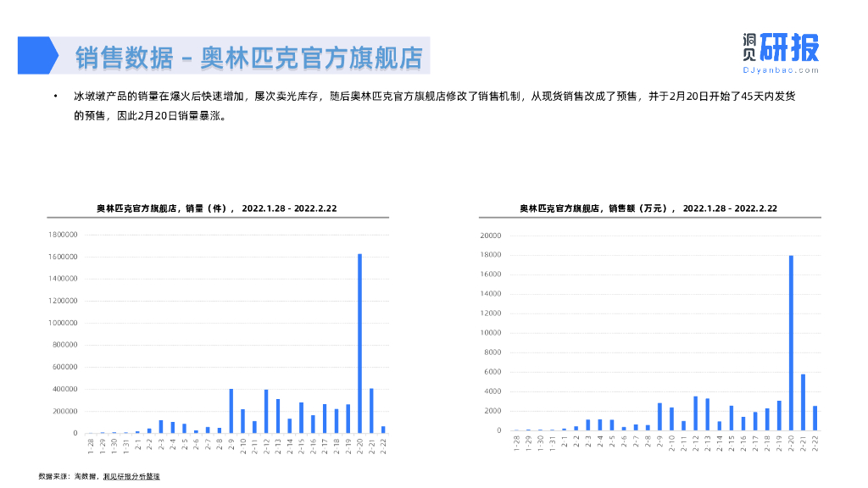868x488 pixels.
Task: Select the title 销售数据 – 奥林匹克官方旗舰店
Action: [249, 58]
